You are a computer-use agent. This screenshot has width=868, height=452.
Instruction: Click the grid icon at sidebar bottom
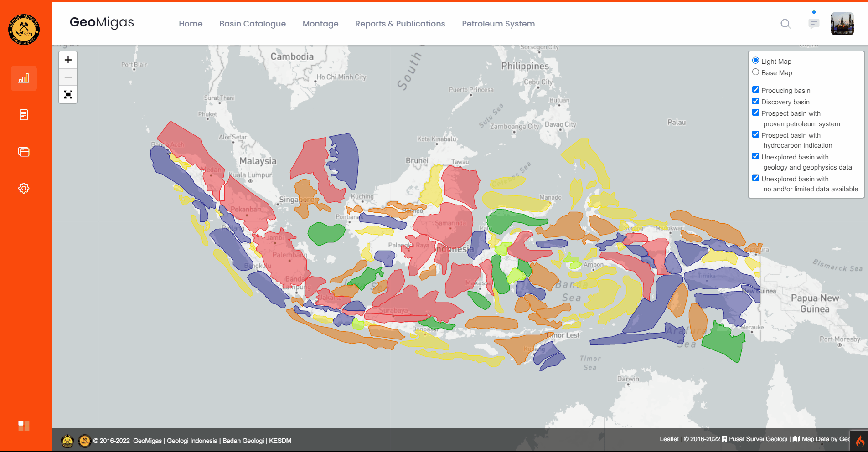pos(24,426)
